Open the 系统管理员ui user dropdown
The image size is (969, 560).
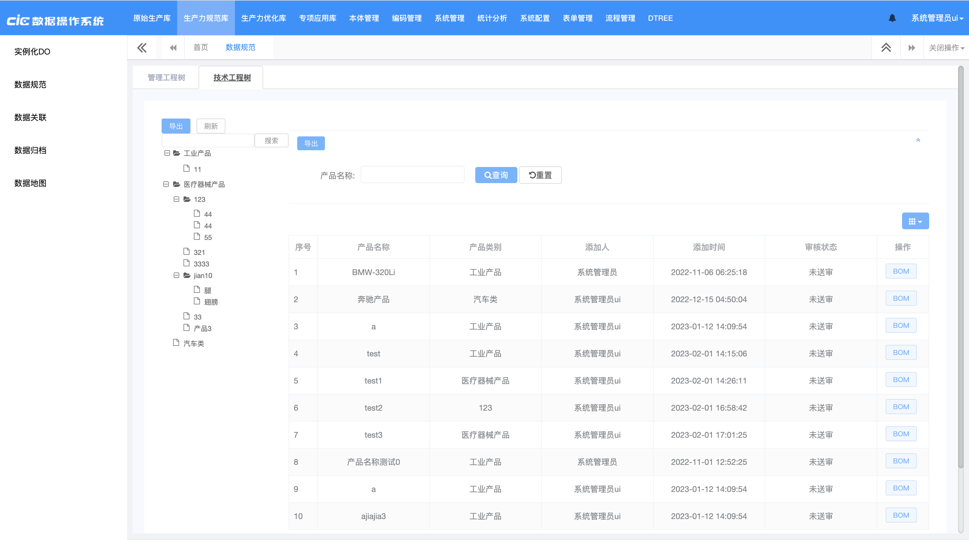[937, 18]
